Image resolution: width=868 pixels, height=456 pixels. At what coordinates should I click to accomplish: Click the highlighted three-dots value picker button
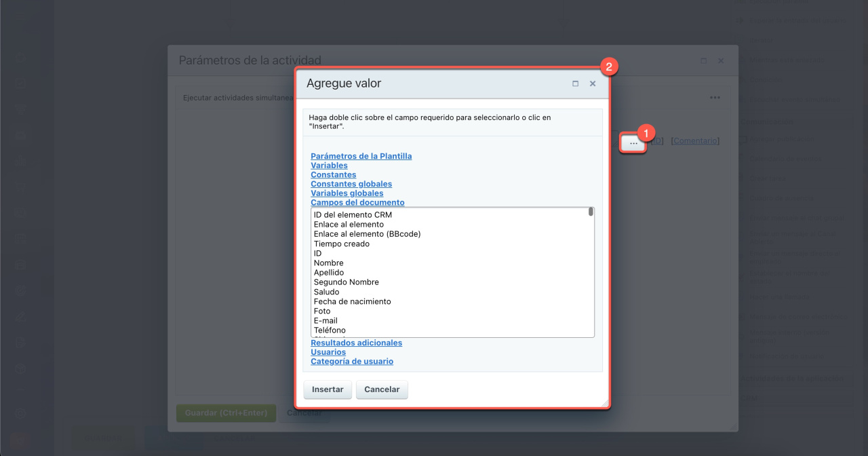coord(633,143)
